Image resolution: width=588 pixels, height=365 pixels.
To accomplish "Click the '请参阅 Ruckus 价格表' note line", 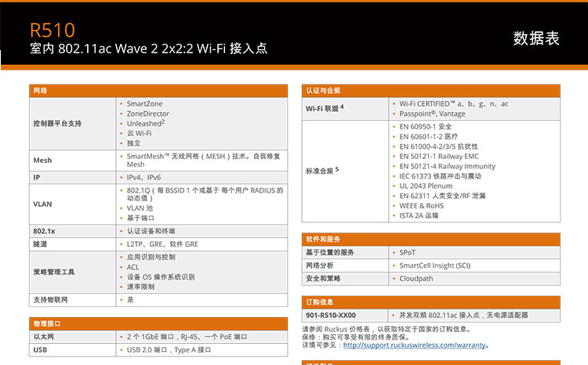I will 387,329.
